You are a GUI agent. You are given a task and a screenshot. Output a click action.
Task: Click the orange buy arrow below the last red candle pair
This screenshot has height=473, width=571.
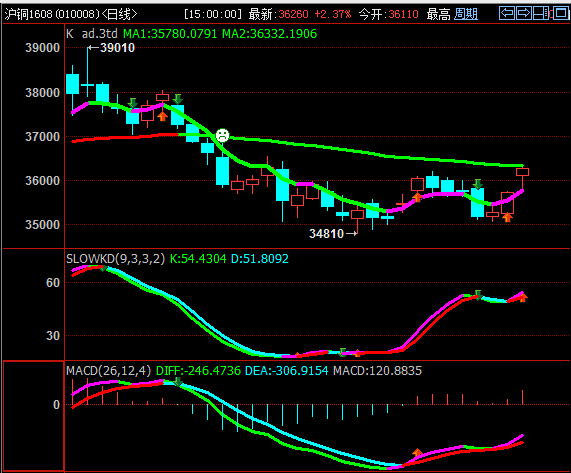point(507,218)
